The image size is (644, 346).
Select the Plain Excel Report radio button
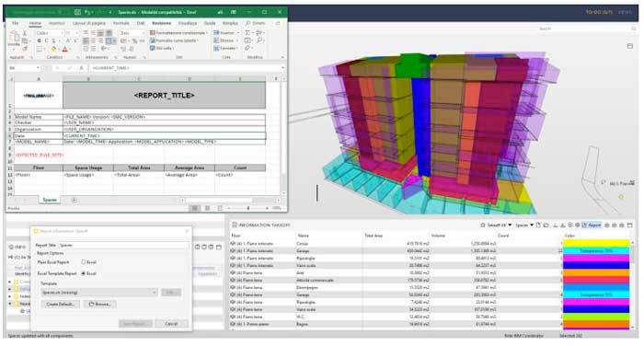coord(84,262)
